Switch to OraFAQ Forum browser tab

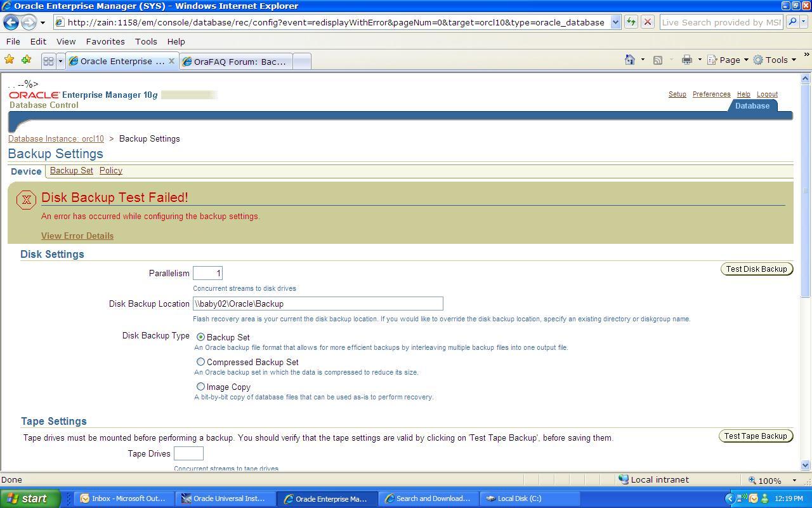tap(236, 61)
